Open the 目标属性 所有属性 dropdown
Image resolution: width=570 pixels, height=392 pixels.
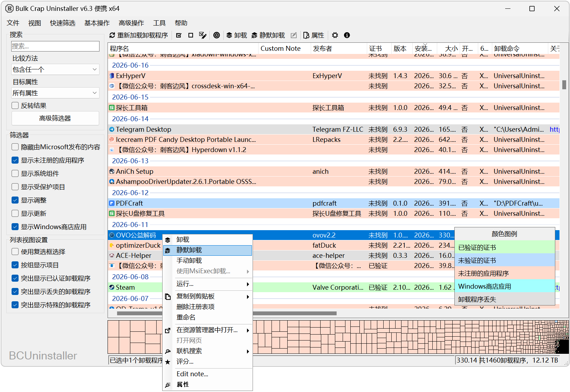(55, 93)
